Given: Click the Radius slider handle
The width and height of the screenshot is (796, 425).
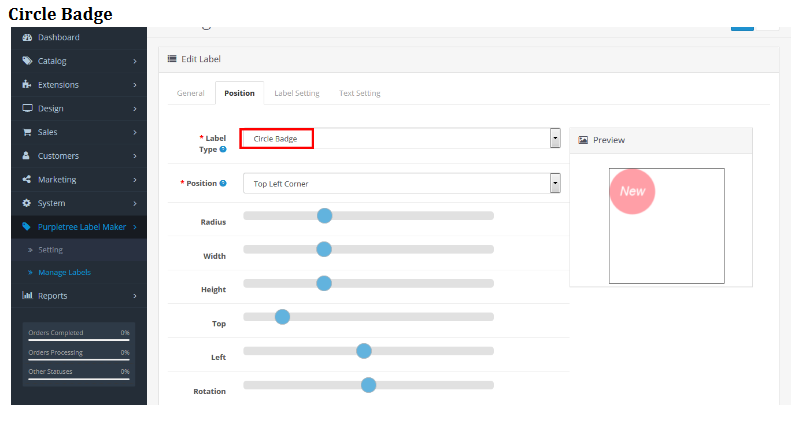Looking at the screenshot, I should 325,216.
